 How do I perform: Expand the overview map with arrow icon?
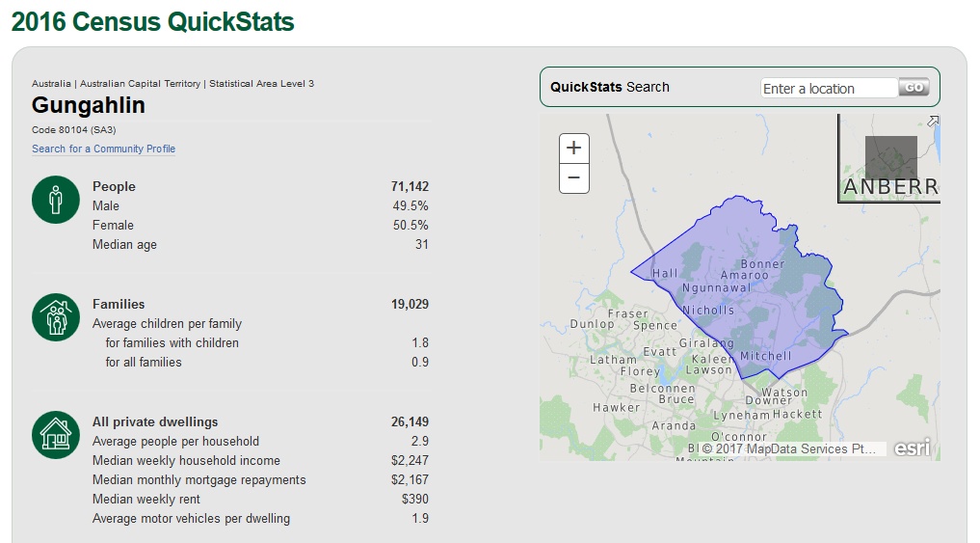pos(932,122)
